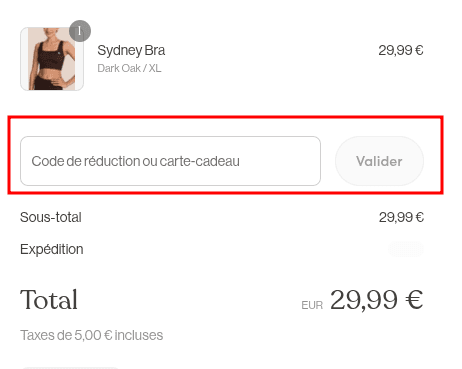Open the Sydney Bra product thumbnail
Viewport: 462px width, 369px height.
(52, 59)
